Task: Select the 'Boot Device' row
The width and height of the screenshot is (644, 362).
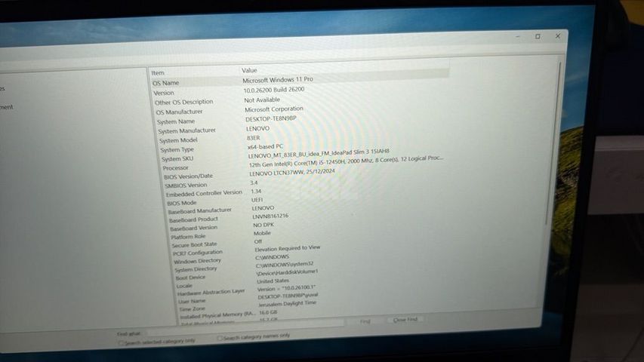Action: tap(190, 278)
